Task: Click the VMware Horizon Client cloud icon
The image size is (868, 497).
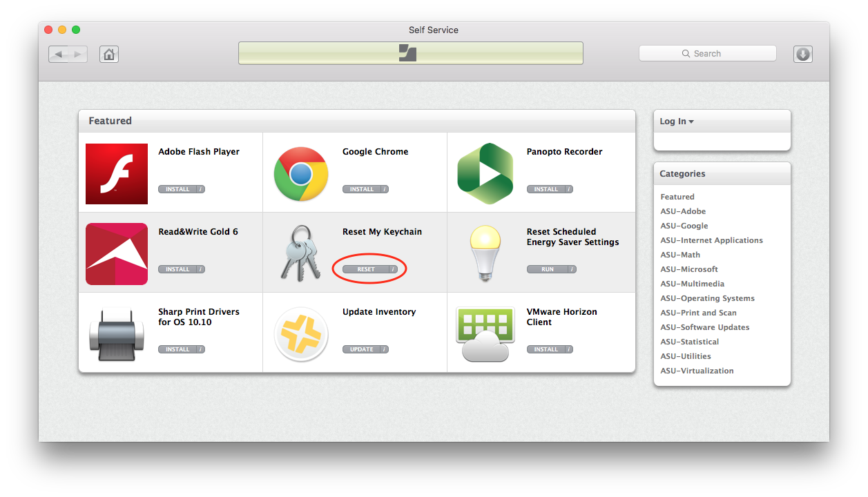Action: pos(485,333)
